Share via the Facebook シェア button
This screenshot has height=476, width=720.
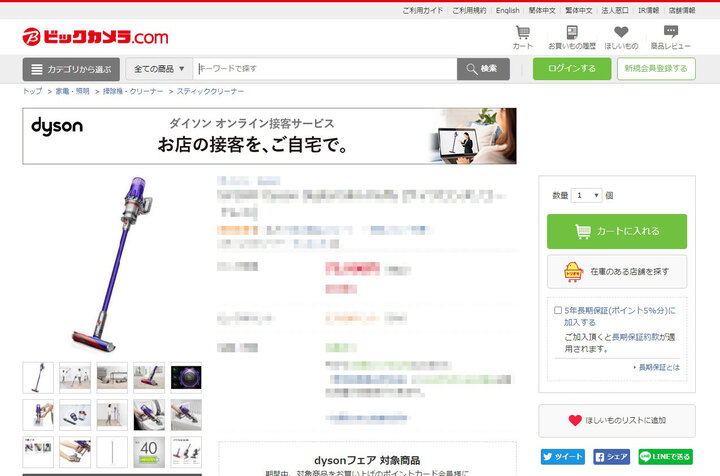pyautogui.click(x=612, y=457)
